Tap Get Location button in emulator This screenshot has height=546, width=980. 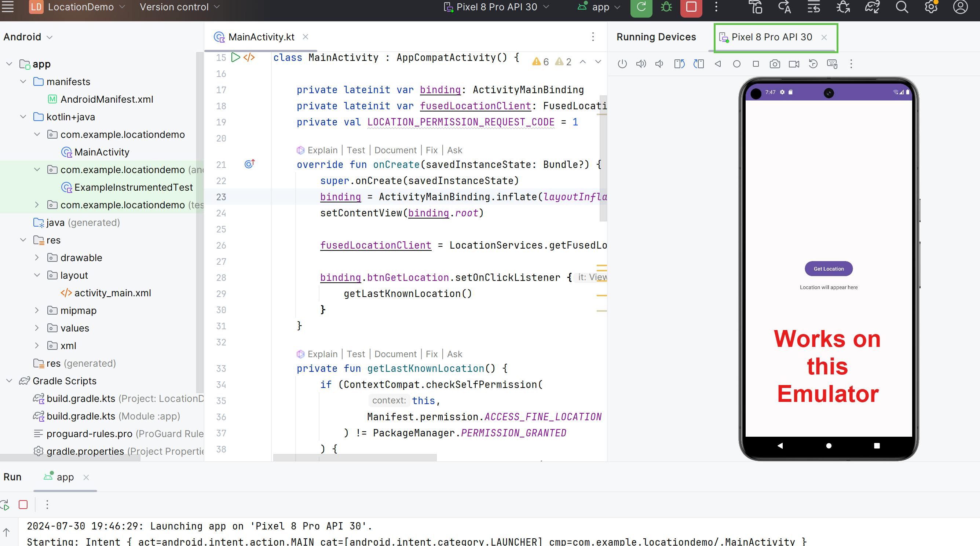829,269
